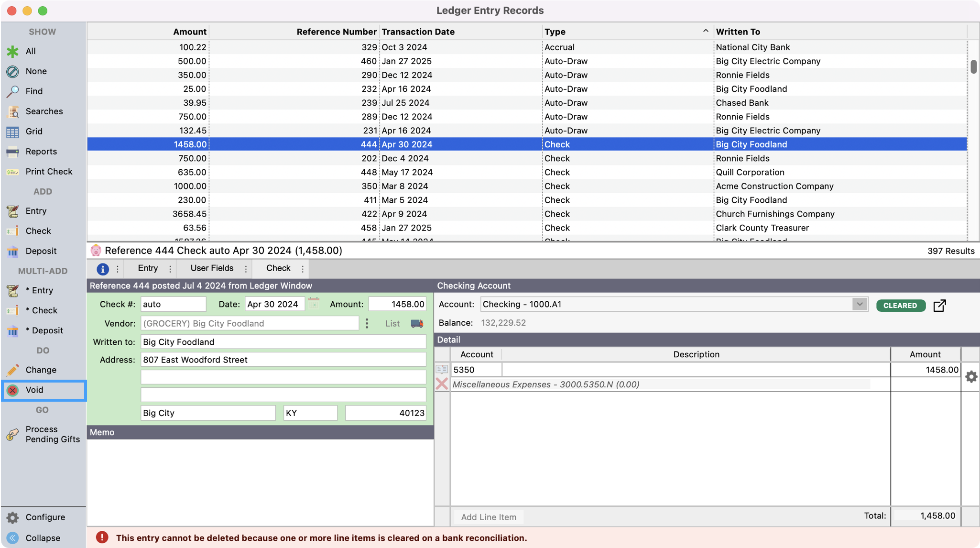Click the vendor truck icon
Screen dimensions: 980x548
tap(417, 324)
